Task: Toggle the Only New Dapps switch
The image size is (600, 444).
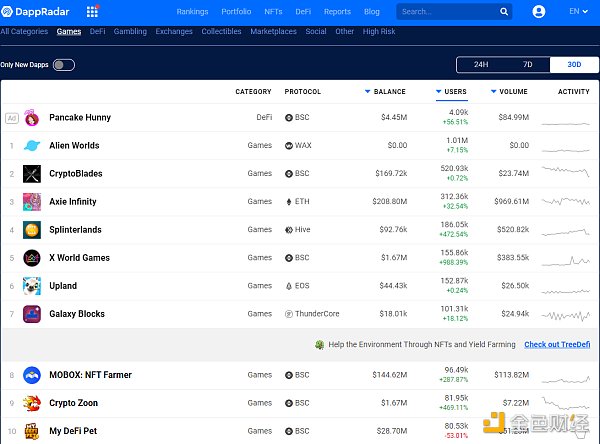Action: (64, 65)
